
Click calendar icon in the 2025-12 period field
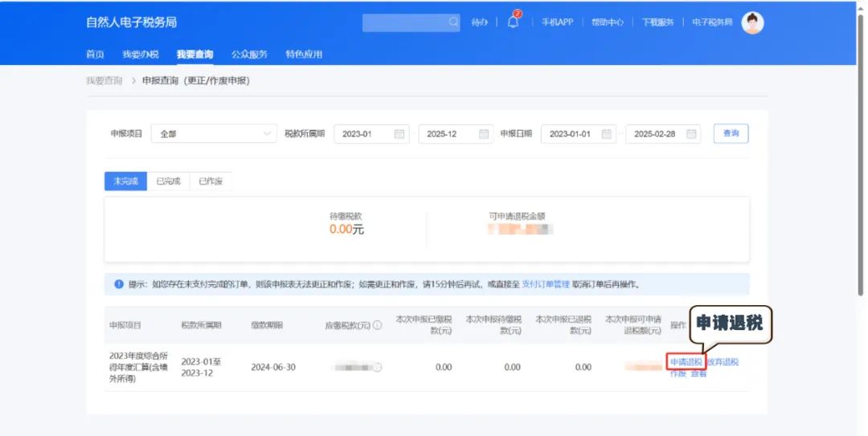tap(484, 134)
